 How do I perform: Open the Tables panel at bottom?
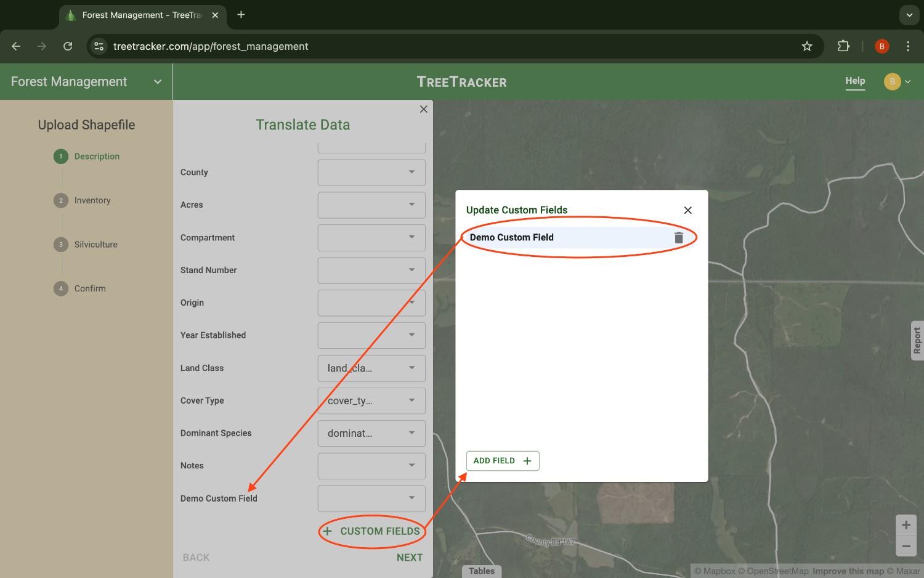481,571
